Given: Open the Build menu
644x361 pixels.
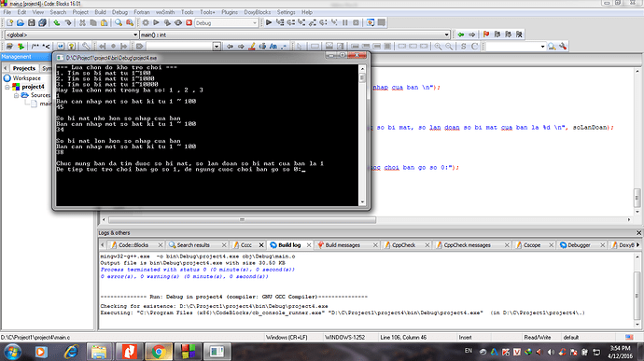Looking at the screenshot, I should click(100, 12).
